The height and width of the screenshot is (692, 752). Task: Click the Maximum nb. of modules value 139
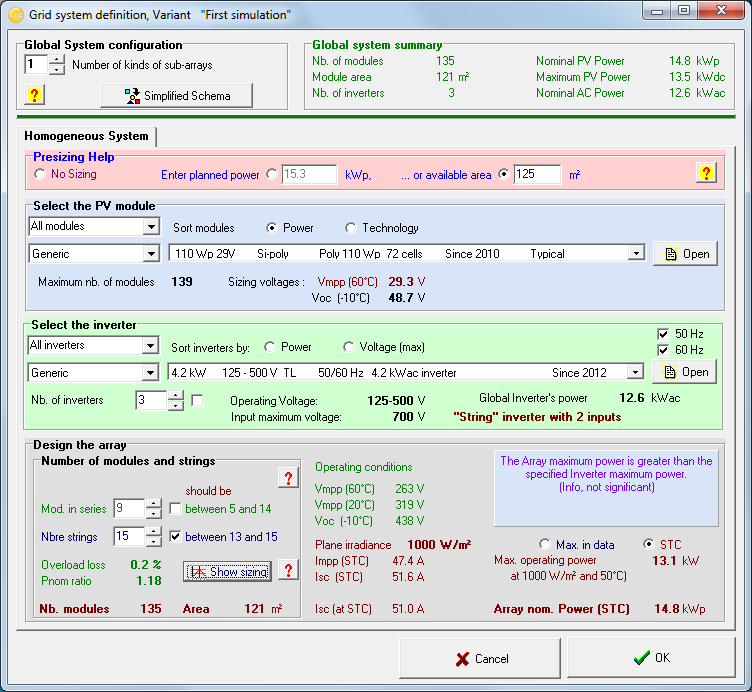pos(182,281)
